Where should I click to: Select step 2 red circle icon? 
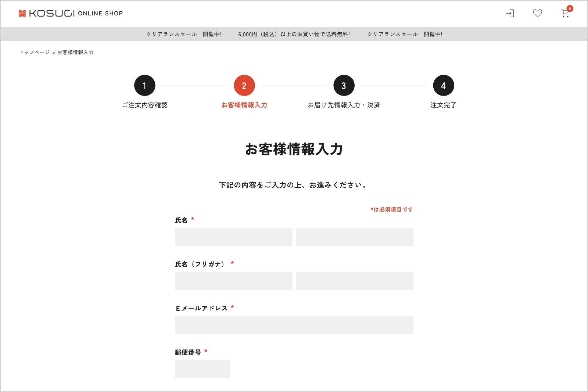point(244,86)
